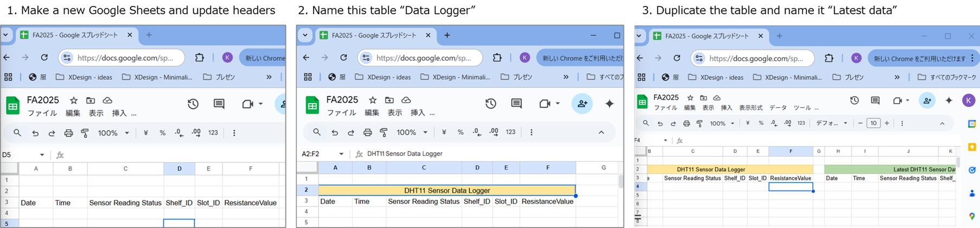Open Contacts from the side panel

[972, 193]
